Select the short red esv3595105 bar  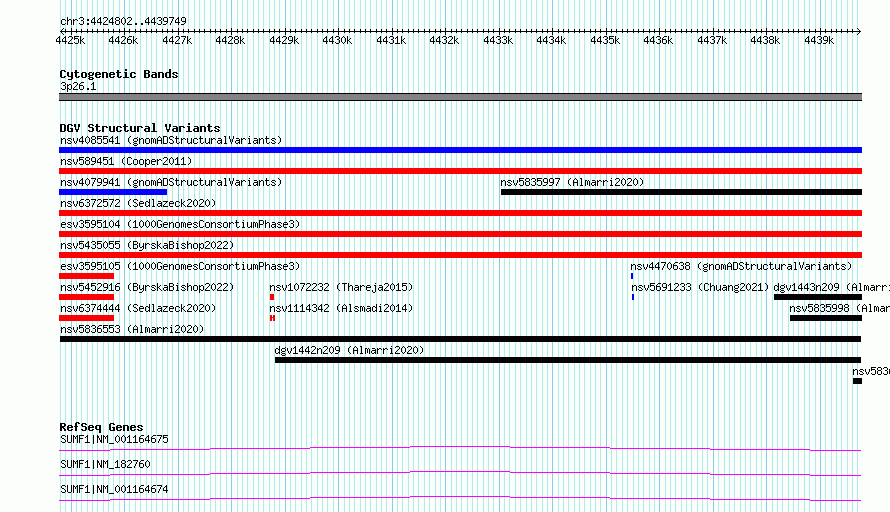86,276
